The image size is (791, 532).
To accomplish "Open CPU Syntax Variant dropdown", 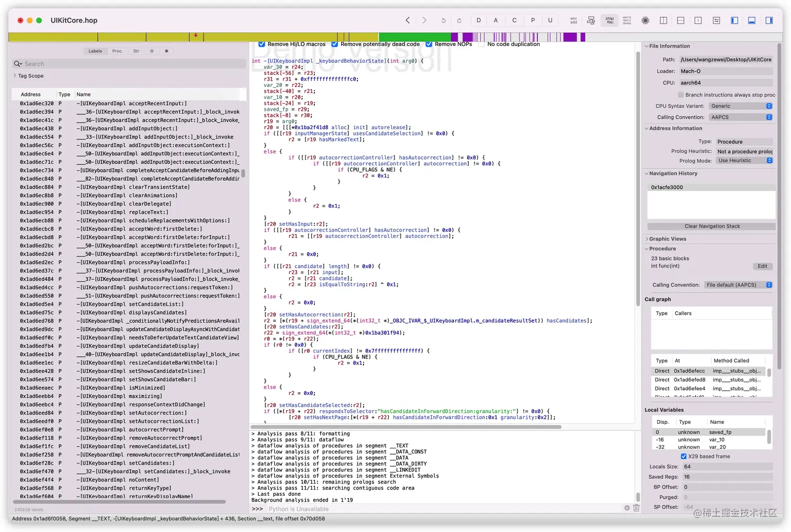I will point(741,106).
